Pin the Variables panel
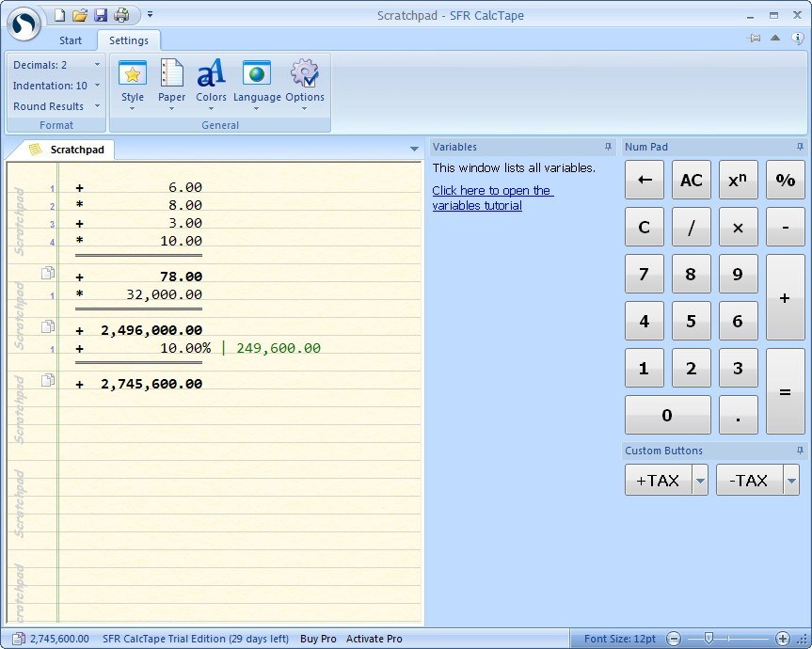Viewport: 812px width, 649px height. (x=608, y=147)
